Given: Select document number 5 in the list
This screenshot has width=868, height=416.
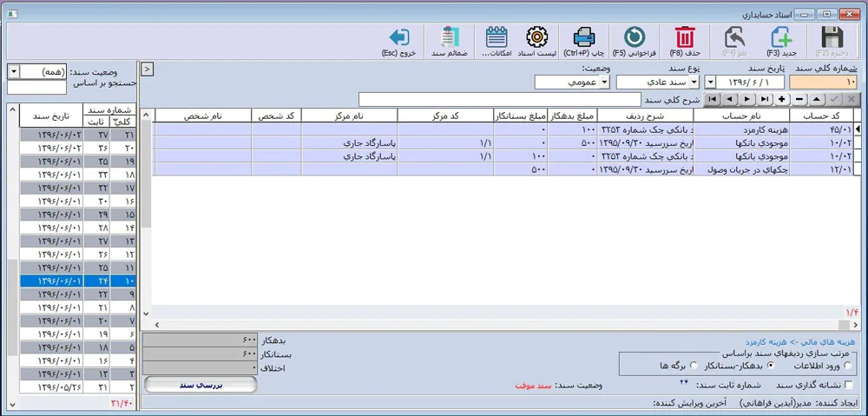Looking at the screenshot, I should [123, 347].
